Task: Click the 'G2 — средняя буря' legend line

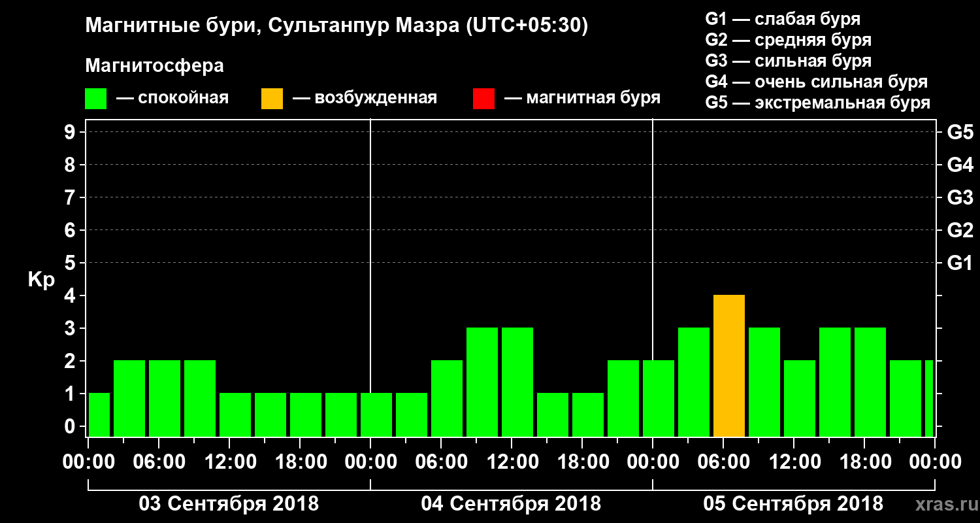Action: (788, 40)
